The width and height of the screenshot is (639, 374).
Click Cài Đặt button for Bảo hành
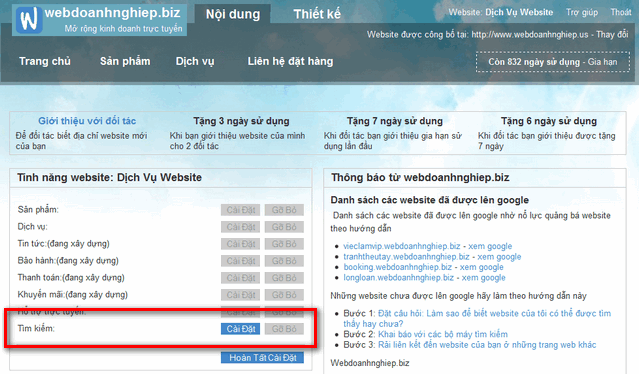point(240,261)
